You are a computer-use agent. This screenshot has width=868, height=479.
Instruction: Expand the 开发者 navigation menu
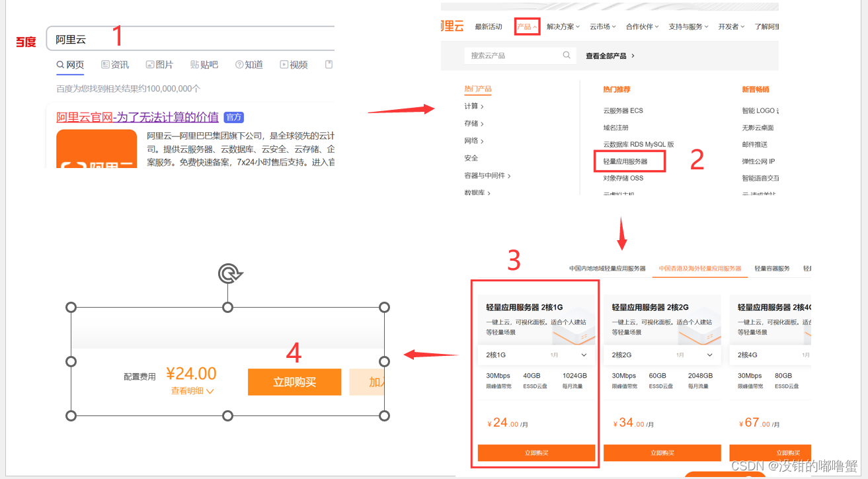tap(731, 27)
